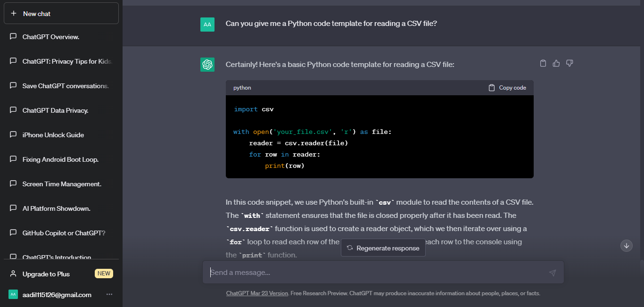The width and height of the screenshot is (644, 307).
Task: Select Fixing Android Boot Loop chat
Action: [x=60, y=159]
